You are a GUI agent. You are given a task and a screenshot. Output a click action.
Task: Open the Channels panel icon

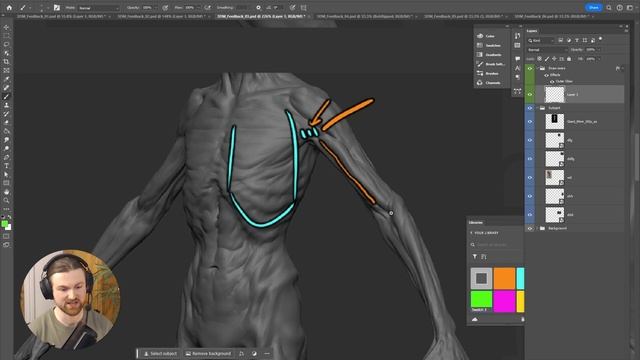point(480,83)
